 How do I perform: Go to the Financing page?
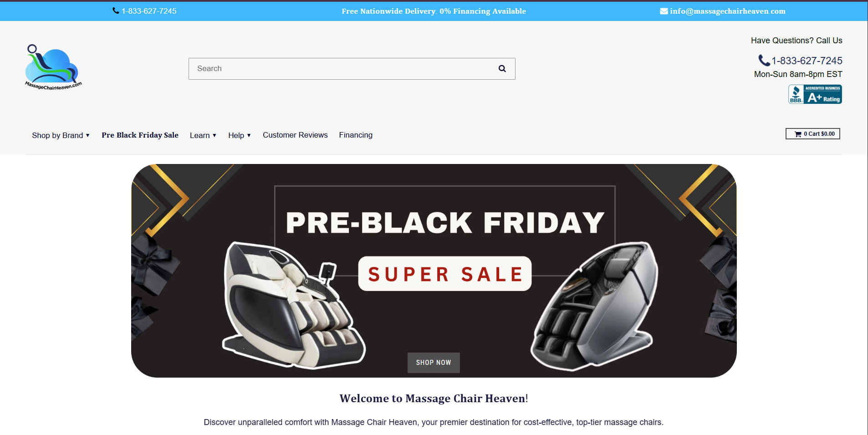356,135
